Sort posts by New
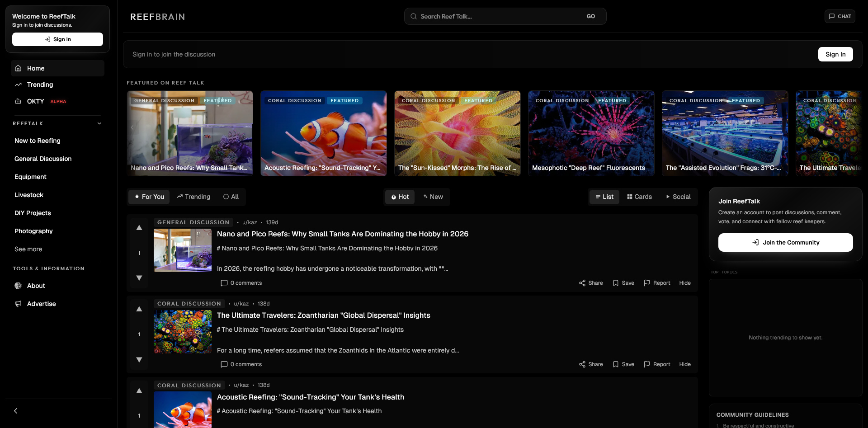868x428 pixels. point(433,197)
